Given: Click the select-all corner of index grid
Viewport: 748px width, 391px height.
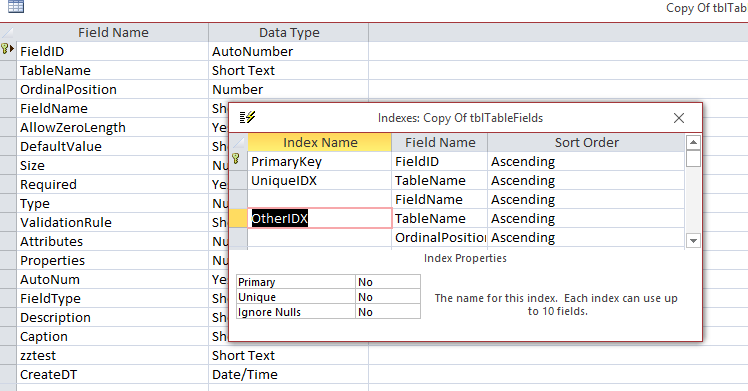Looking at the screenshot, I should tap(239, 143).
